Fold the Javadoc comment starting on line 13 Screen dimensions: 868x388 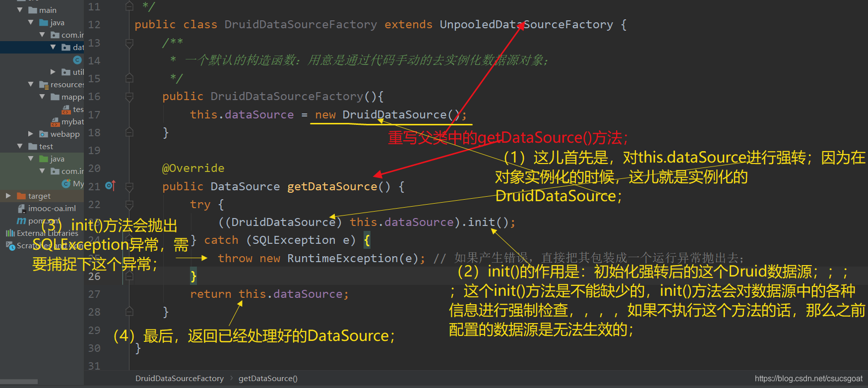(x=129, y=43)
